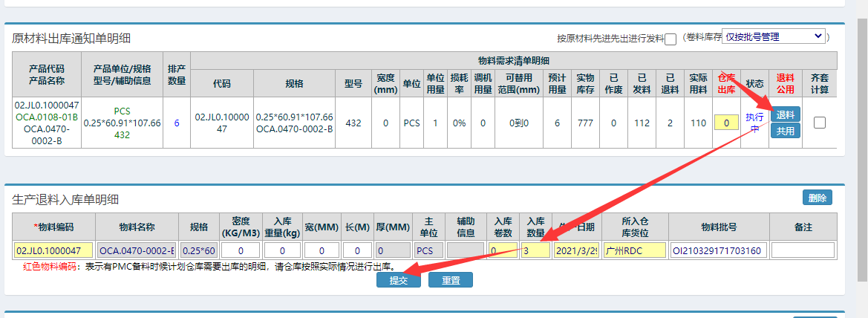Enable the 按原材料先进先出进行发料 checkbox
This screenshot has width=868, height=318.
click(670, 39)
